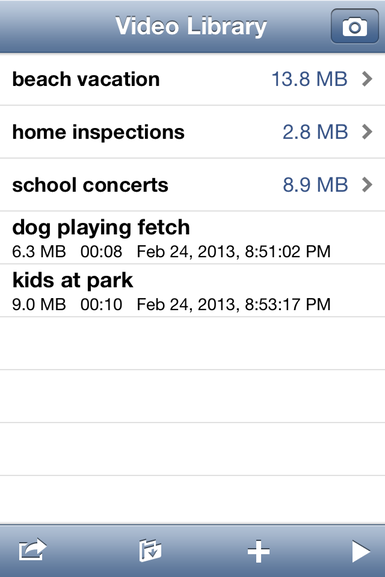Select the dog playing fetch video
The width and height of the screenshot is (385, 577).
coord(192,238)
